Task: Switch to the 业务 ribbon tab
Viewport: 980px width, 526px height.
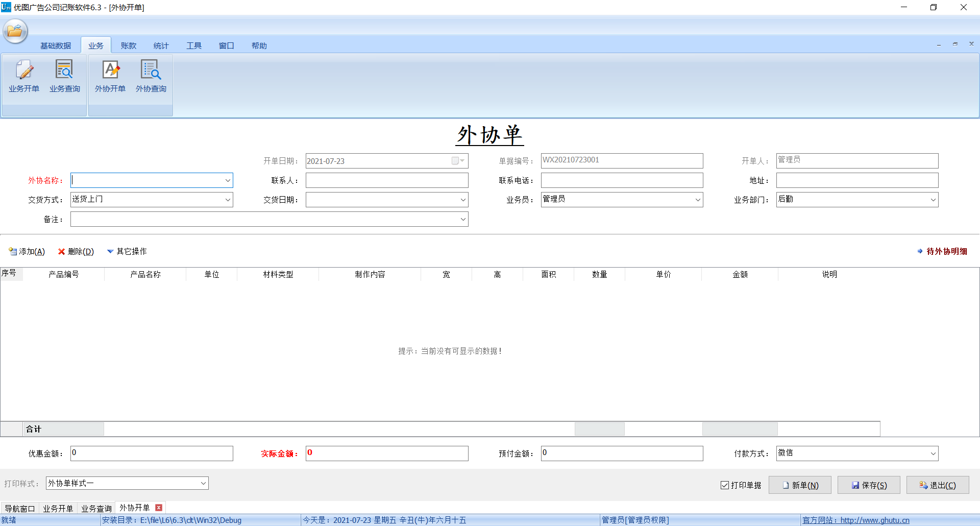Action: point(96,45)
